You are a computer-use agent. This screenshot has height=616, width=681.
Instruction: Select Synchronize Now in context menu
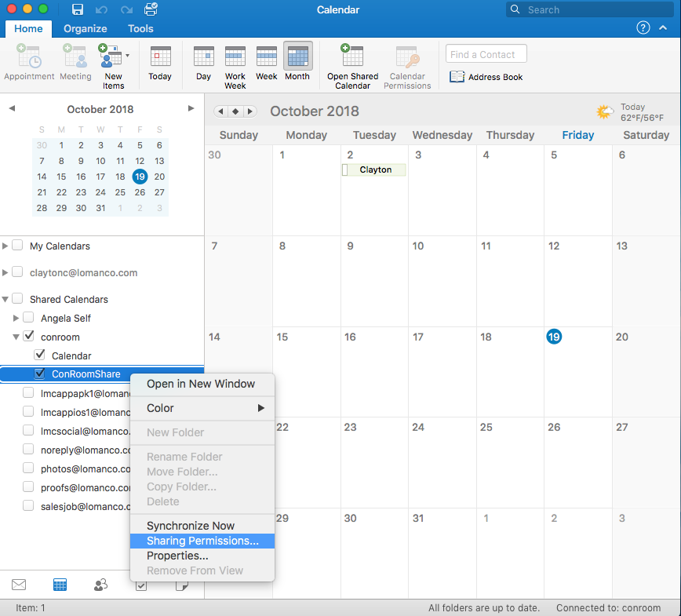click(191, 526)
